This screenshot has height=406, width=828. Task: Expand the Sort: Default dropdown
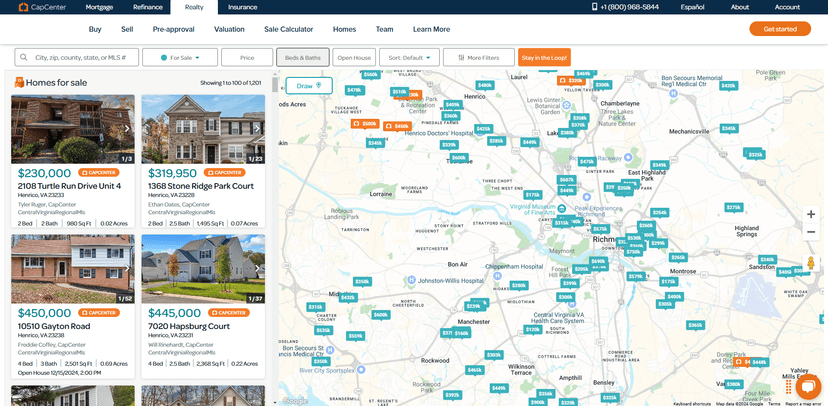(409, 58)
